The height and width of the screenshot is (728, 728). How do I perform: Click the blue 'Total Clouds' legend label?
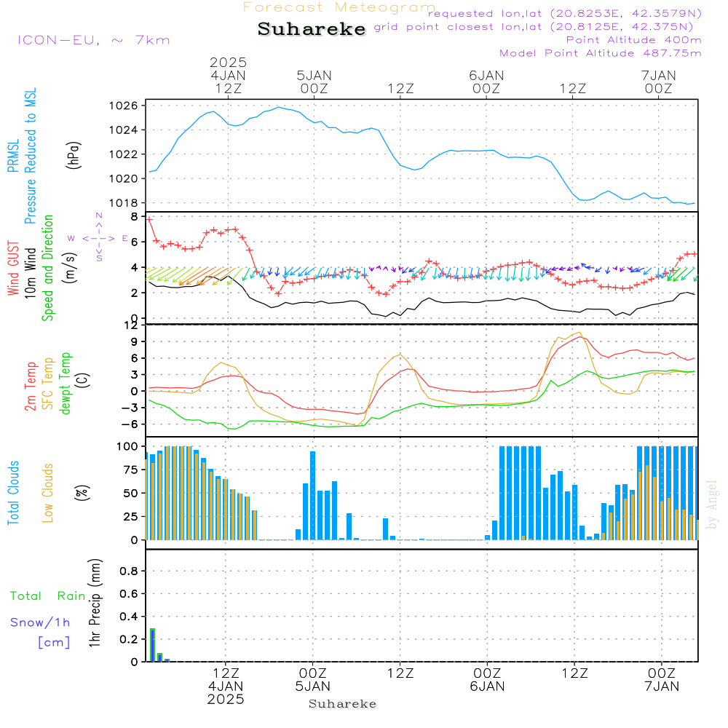pos(13,493)
